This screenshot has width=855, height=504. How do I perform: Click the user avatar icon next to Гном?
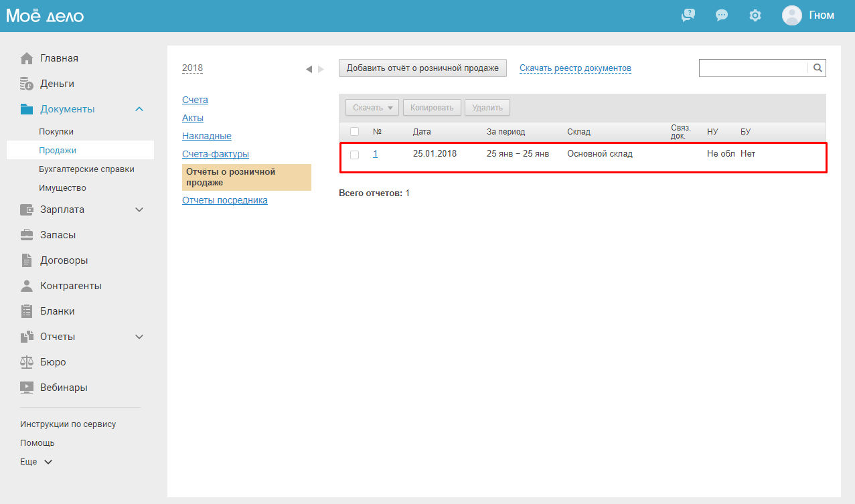(x=792, y=15)
